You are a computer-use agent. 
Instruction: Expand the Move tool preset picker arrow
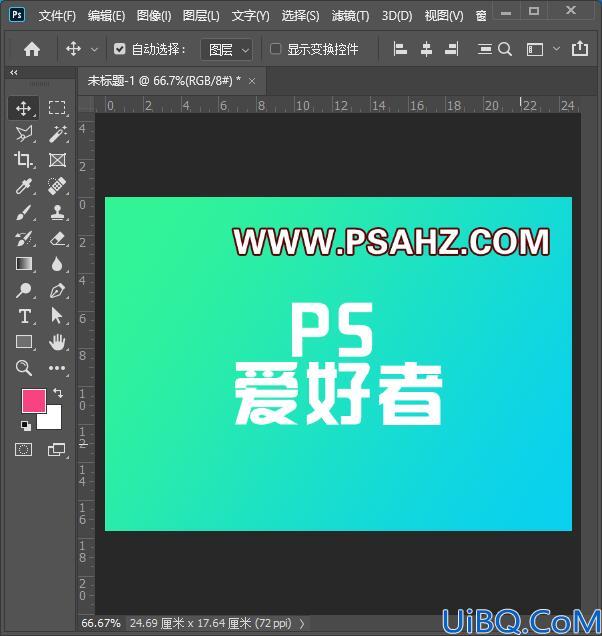click(94, 50)
